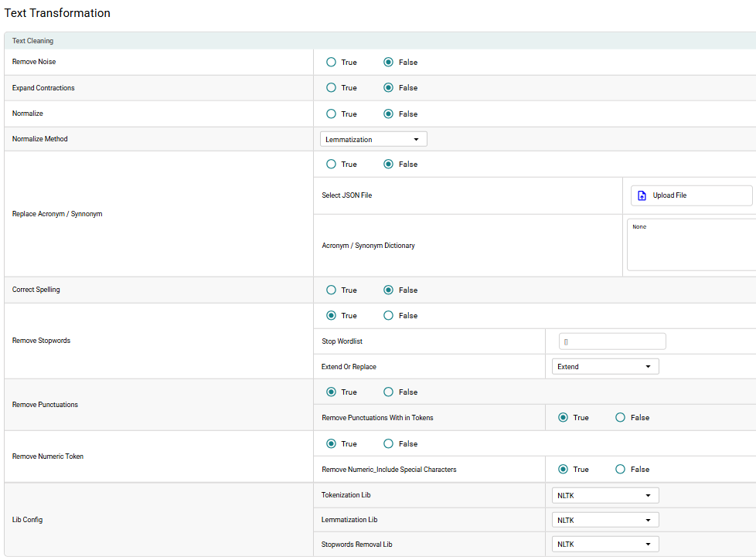Select True for Normalize
The height and width of the screenshot is (560, 756).
332,114
